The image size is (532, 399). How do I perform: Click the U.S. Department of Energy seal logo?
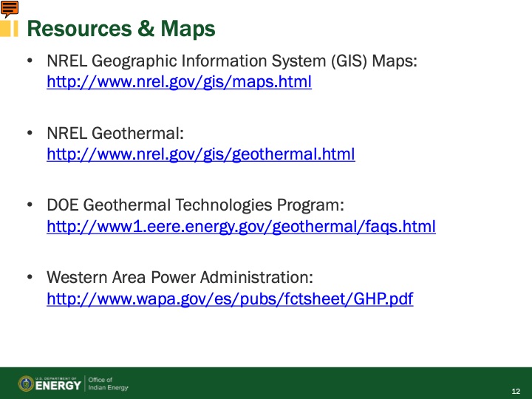26,383
